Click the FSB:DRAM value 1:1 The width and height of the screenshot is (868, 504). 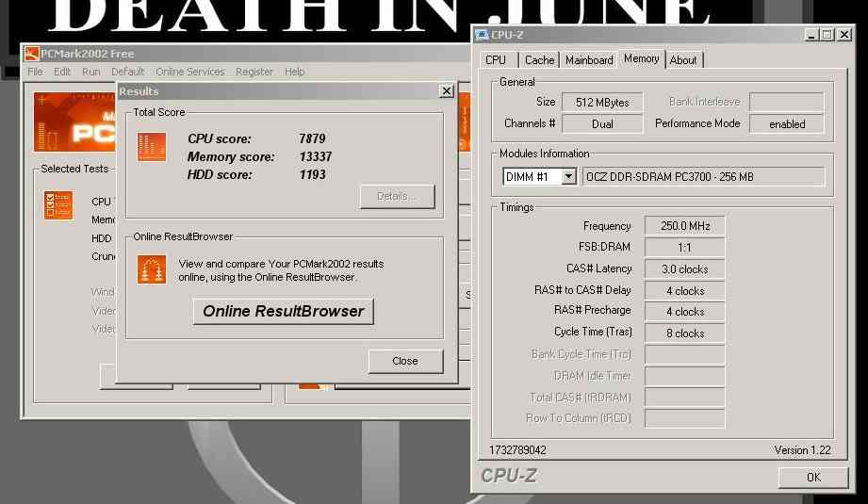(x=685, y=248)
